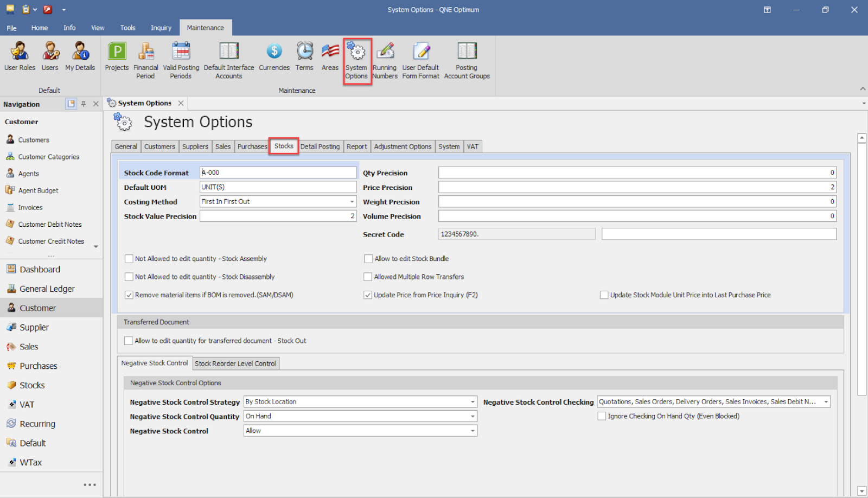Open Negative Stock Control Allow dropdown
868x498 pixels.
pos(473,431)
